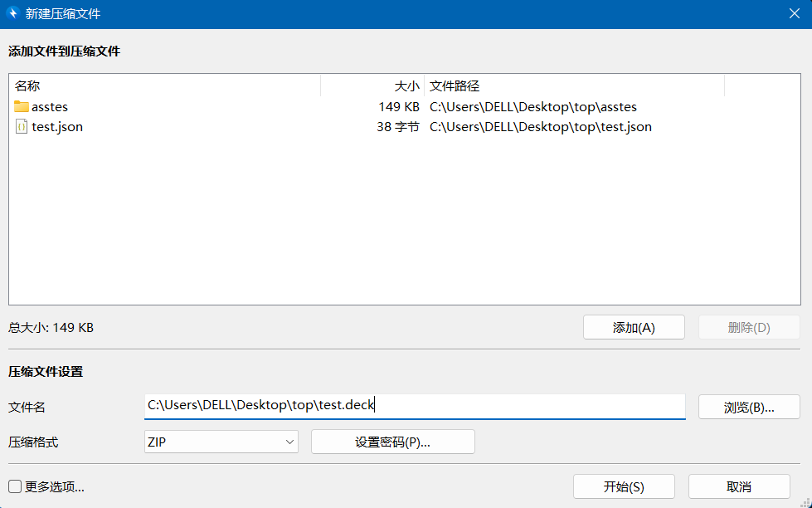Viewport: 812px width, 508px height.
Task: Start compression with 开始(S)
Action: (624, 486)
